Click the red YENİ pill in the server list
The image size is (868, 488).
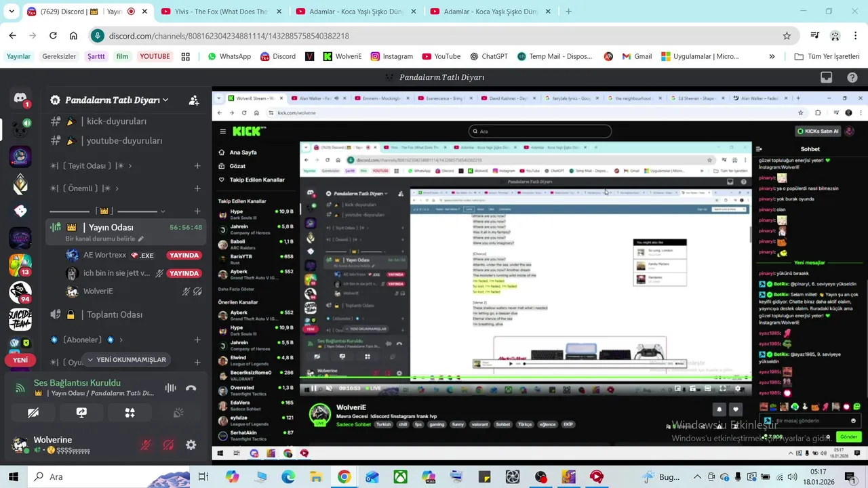coord(20,360)
